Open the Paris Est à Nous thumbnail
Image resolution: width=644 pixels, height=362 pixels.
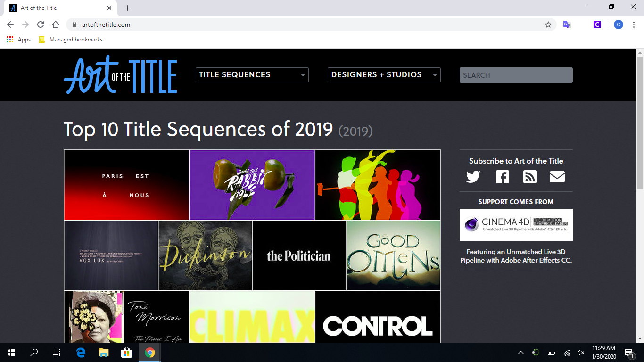coord(126,185)
